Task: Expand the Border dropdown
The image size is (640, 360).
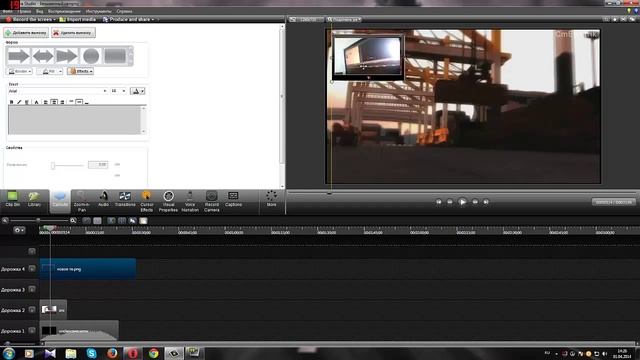Action: (x=20, y=71)
